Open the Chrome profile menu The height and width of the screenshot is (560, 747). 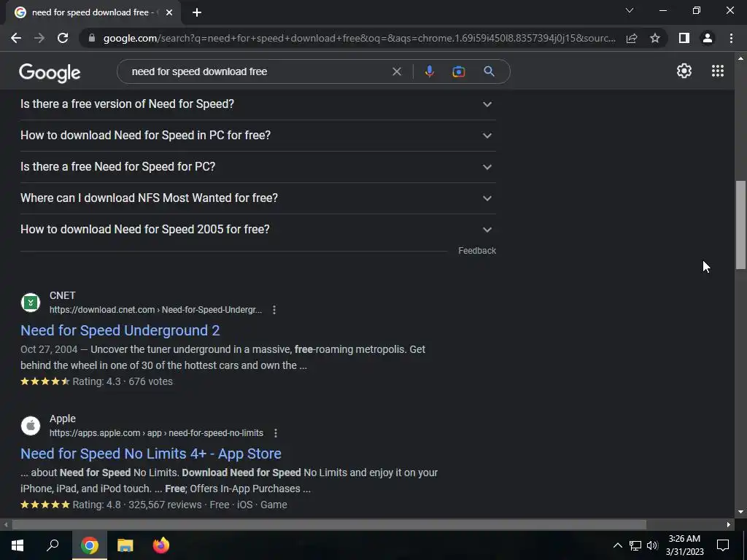pos(708,38)
